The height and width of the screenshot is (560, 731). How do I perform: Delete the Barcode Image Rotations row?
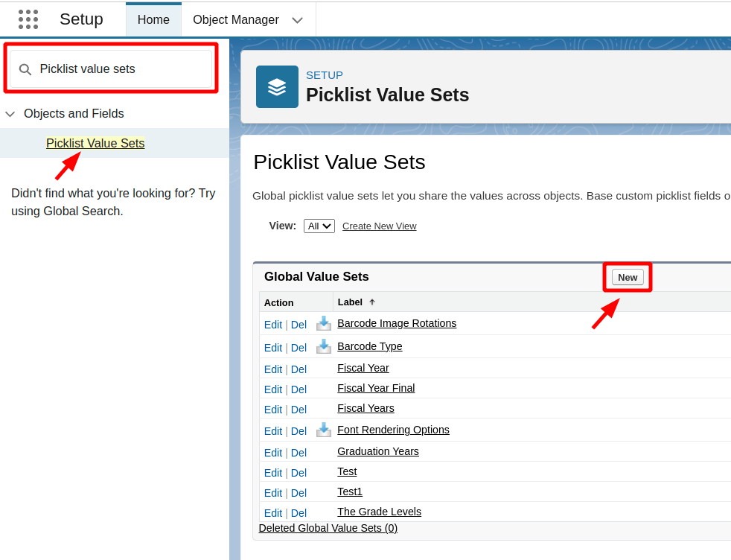pyautogui.click(x=299, y=325)
